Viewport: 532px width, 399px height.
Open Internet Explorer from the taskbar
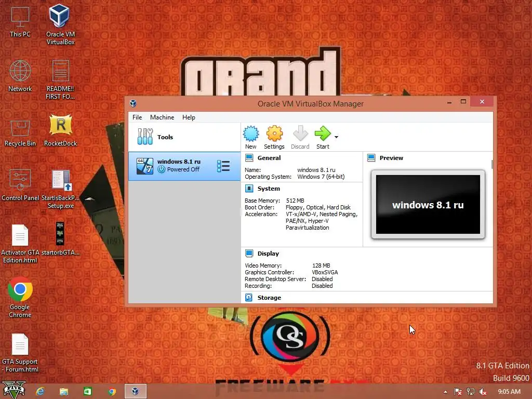coord(41,392)
